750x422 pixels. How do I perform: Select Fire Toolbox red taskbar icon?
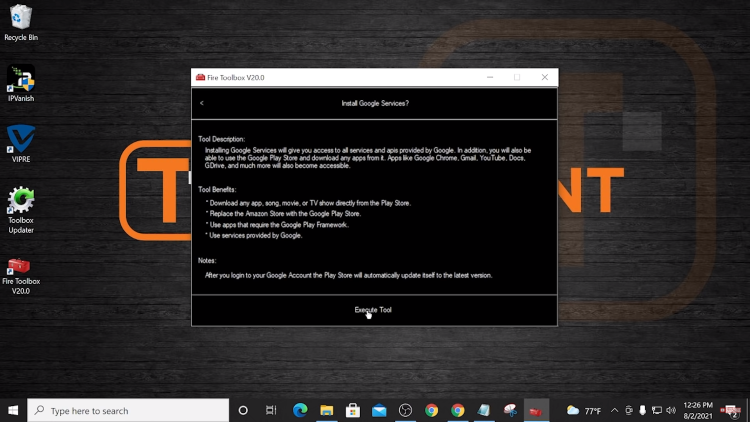[536, 410]
